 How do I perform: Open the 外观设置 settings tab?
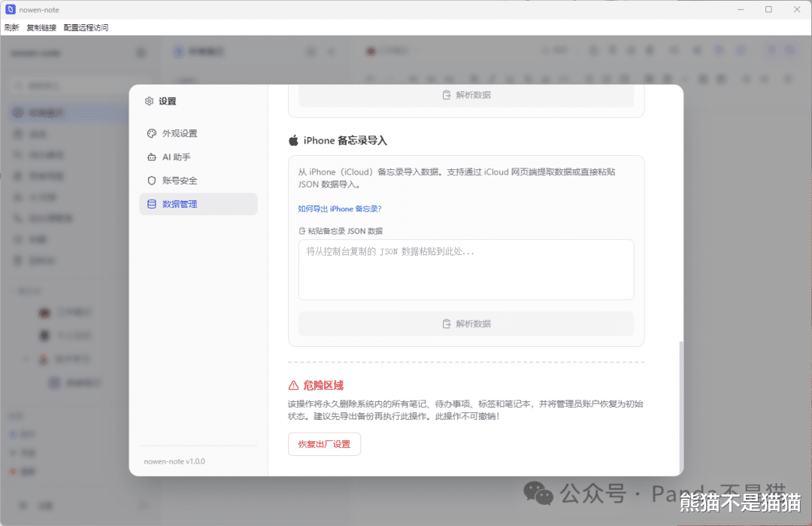[198, 133]
